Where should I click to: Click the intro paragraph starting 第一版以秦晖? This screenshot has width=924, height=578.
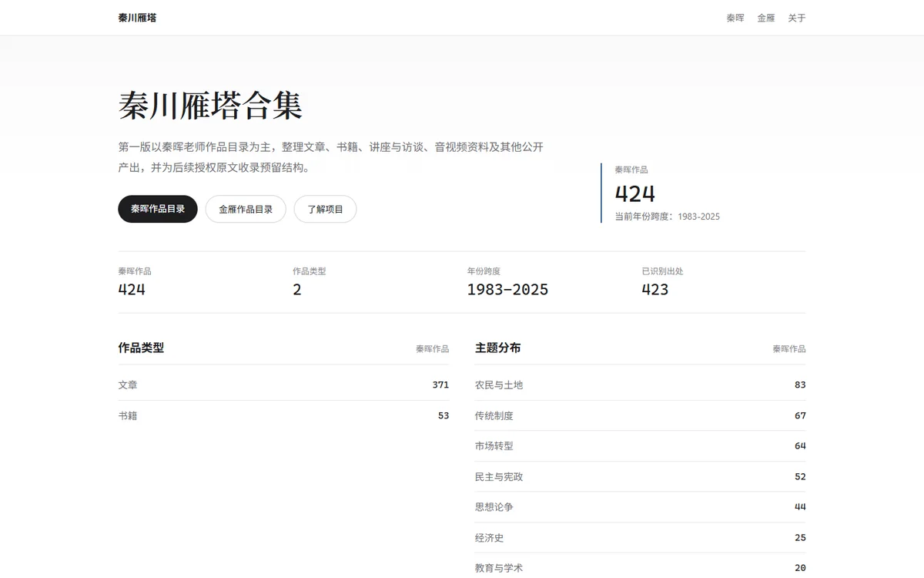click(x=331, y=157)
